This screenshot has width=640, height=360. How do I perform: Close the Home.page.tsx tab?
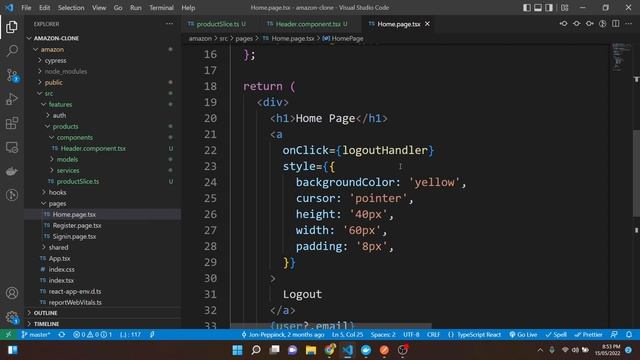coord(427,24)
